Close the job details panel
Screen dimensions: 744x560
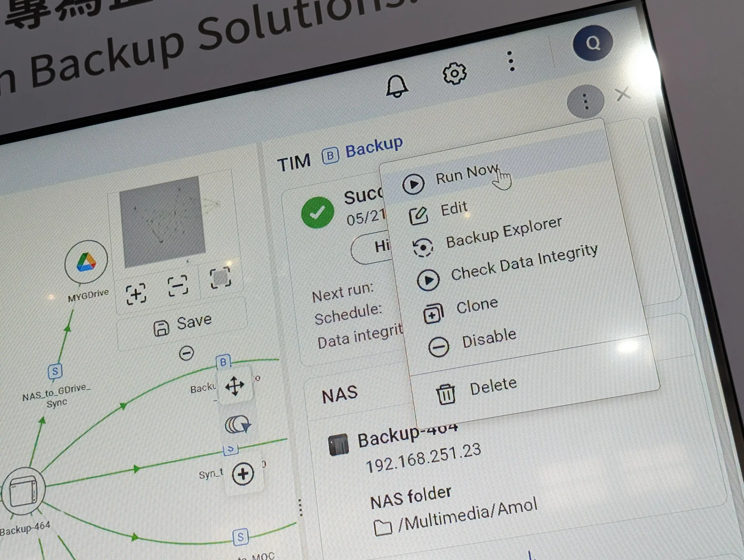(623, 94)
